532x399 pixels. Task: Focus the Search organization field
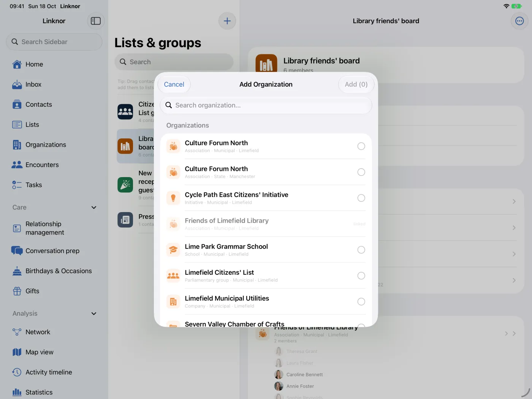(x=266, y=105)
